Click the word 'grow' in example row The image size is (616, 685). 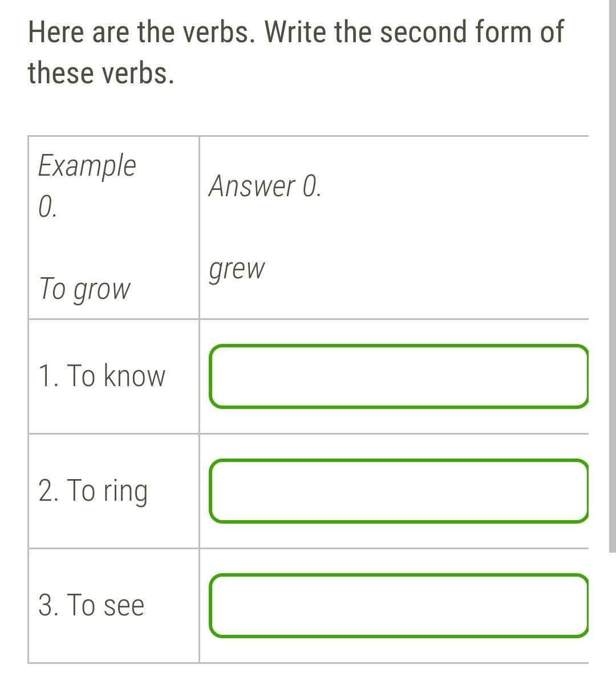click(102, 290)
